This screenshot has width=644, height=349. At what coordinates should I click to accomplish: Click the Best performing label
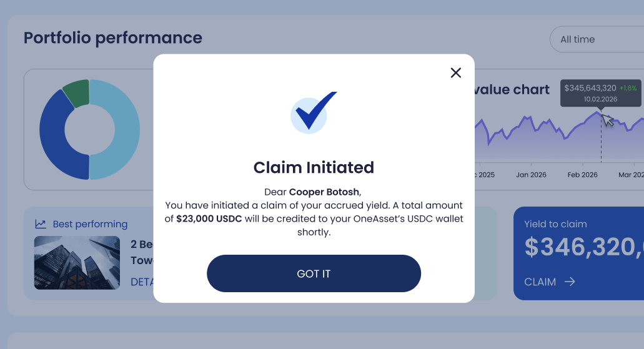(90, 224)
